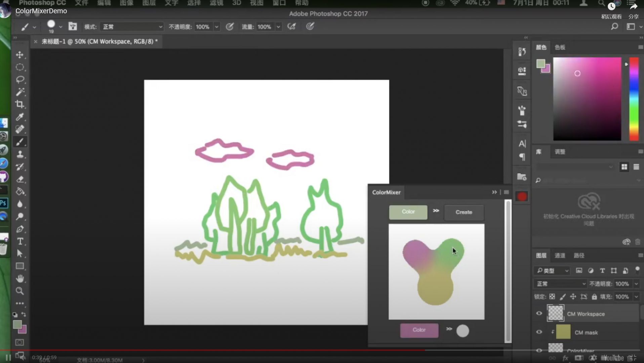
Task: Select the Zoom tool
Action: [20, 291]
